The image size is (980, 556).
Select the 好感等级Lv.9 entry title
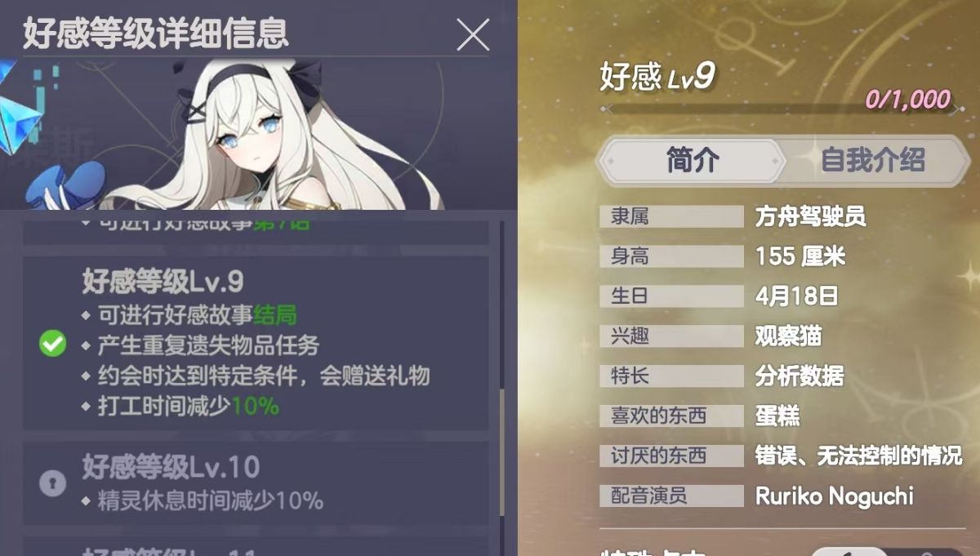coord(163,282)
